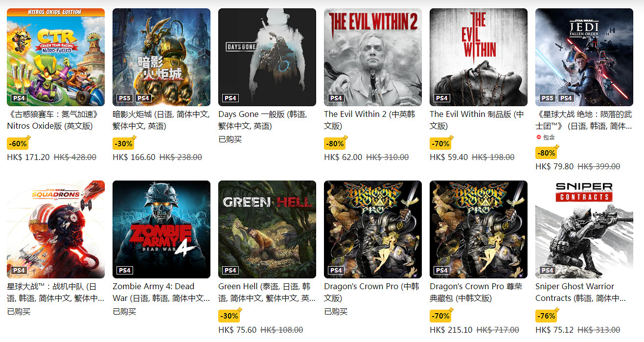Click the -30% discount badge under Green Hell
Screen dimensions: 644x342
pyautogui.click(x=229, y=316)
